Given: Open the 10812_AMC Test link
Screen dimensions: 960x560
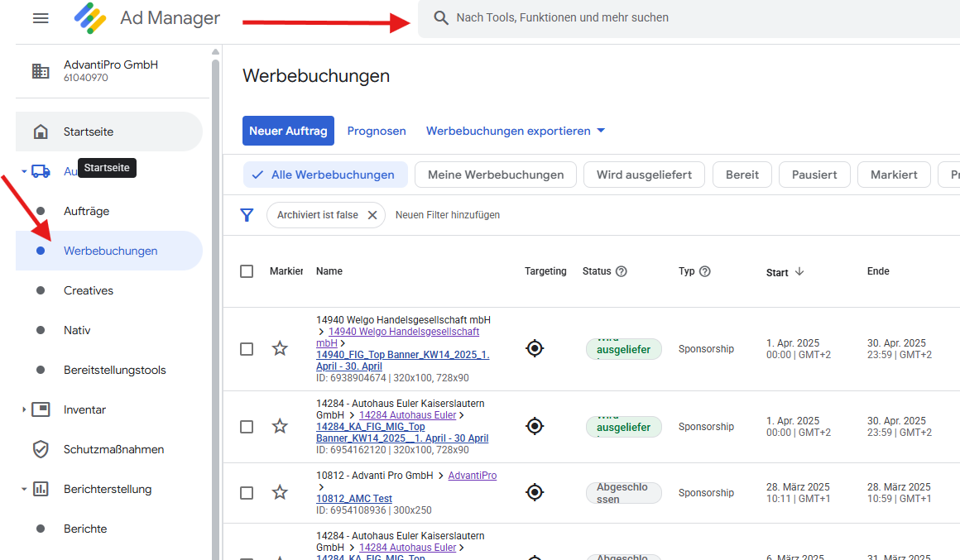Looking at the screenshot, I should point(354,499).
